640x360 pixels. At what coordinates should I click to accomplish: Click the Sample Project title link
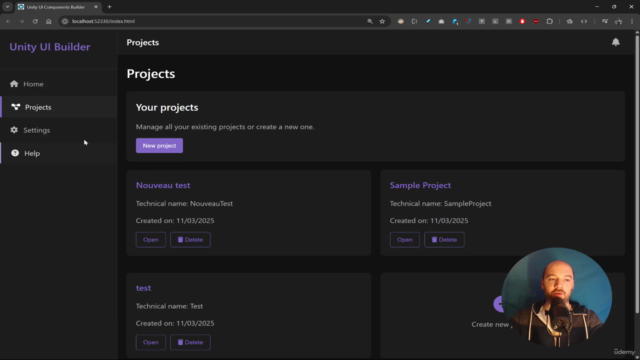coord(420,185)
